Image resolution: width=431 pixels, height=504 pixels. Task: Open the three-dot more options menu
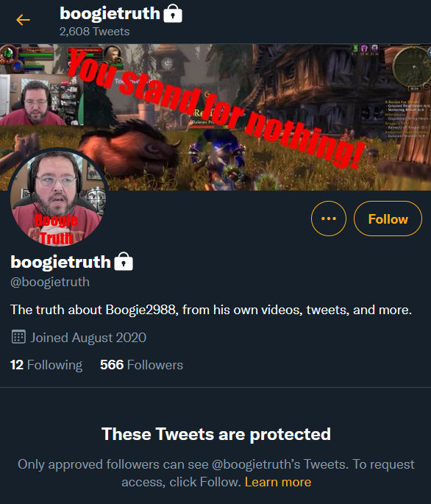(329, 219)
